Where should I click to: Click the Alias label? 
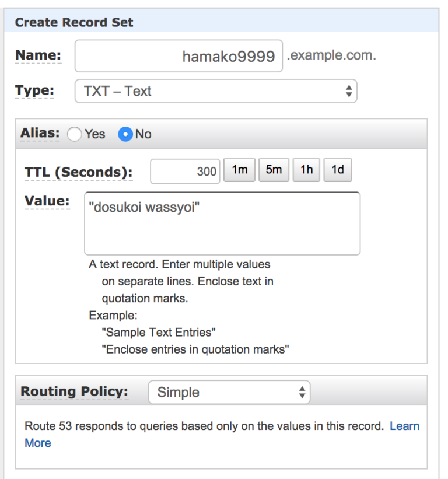[40, 133]
